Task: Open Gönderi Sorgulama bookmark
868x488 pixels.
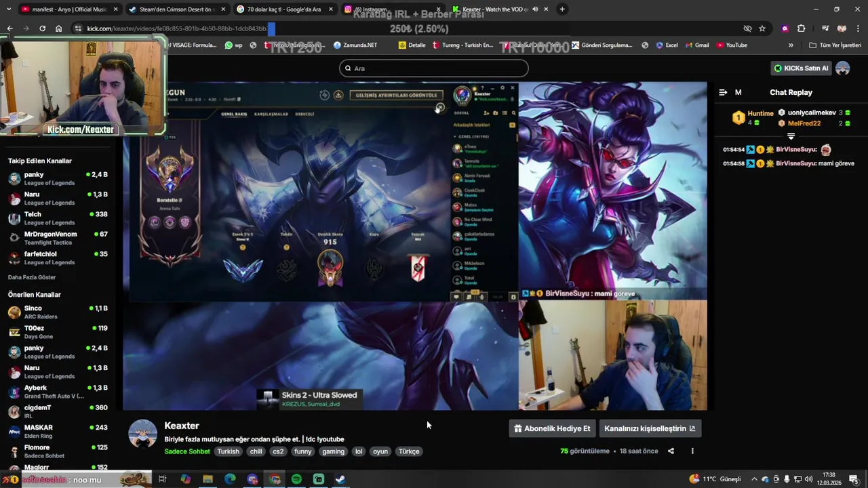Action: (601, 45)
